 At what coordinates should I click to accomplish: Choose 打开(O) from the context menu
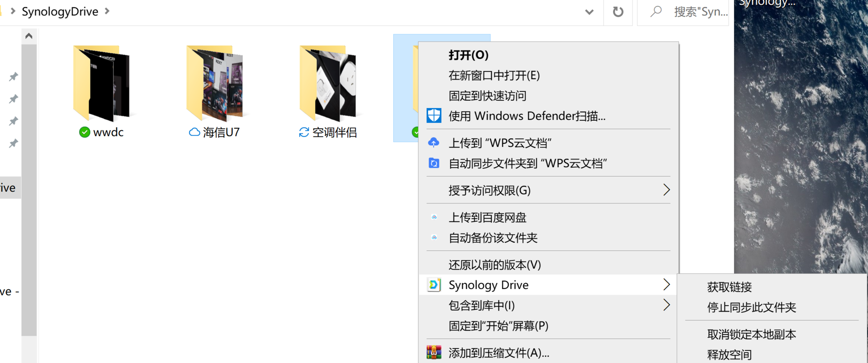coord(548,55)
